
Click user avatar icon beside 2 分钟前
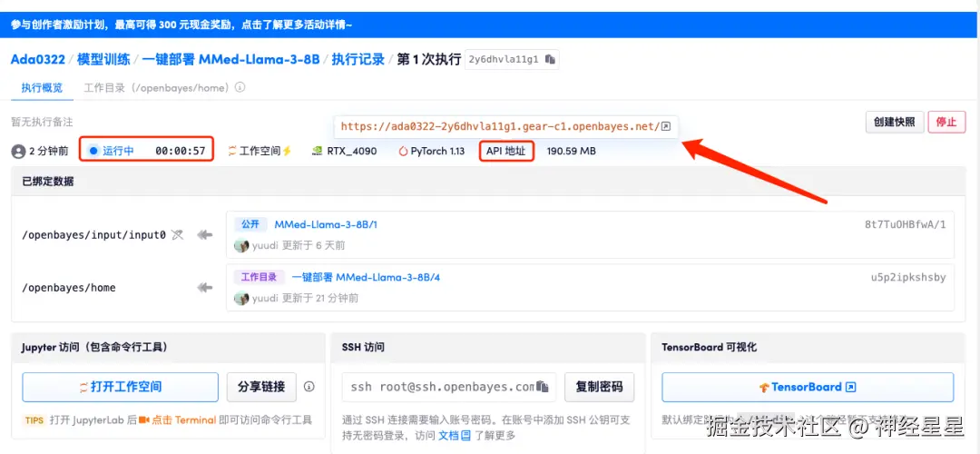pos(19,151)
